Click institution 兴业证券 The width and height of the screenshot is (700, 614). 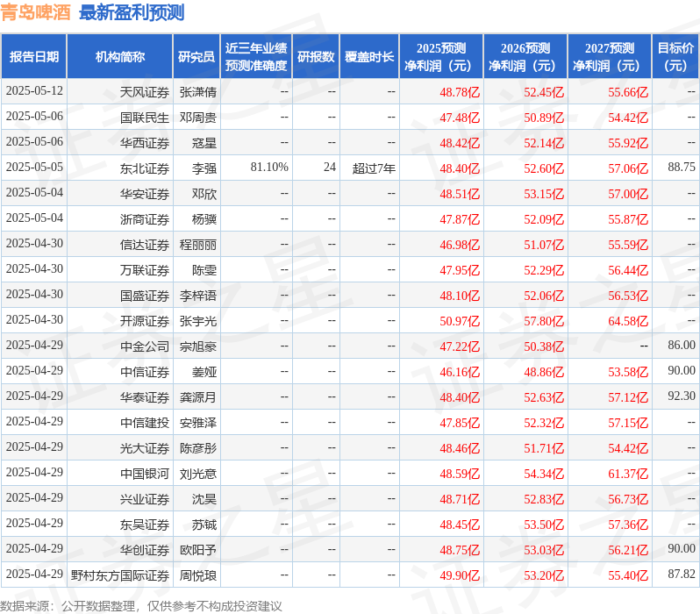144,500
